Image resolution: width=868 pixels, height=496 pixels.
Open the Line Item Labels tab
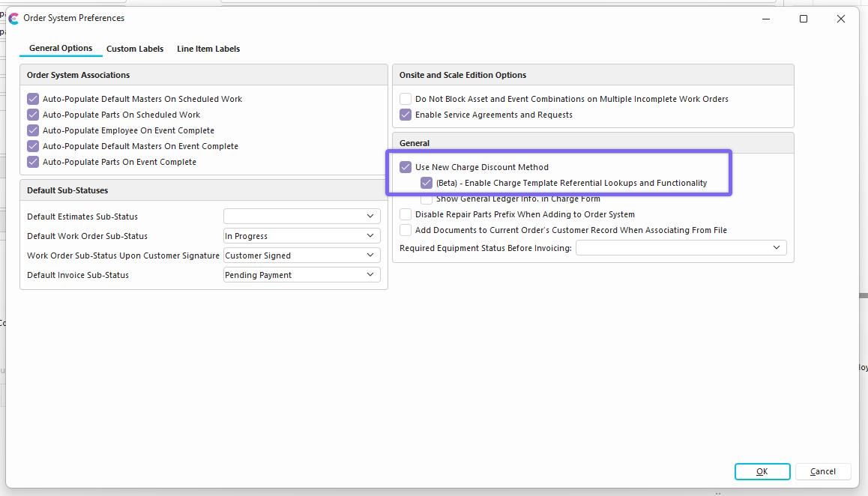(208, 49)
